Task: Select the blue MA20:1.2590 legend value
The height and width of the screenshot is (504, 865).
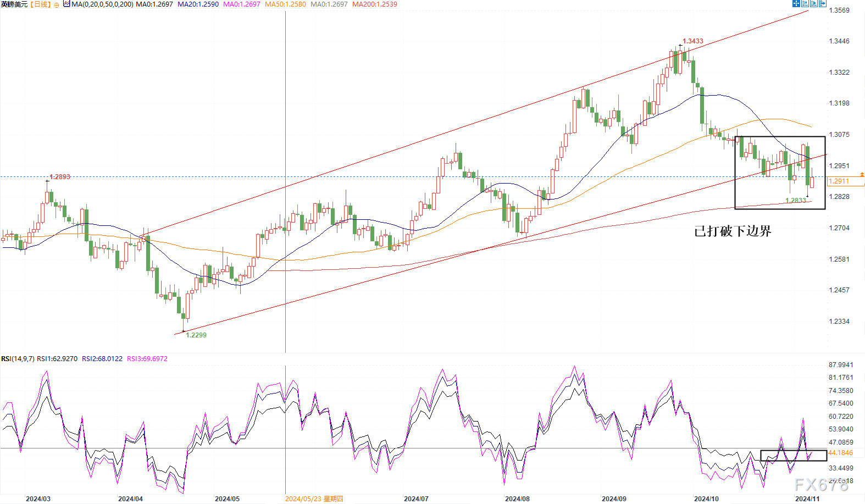Action: (198, 4)
